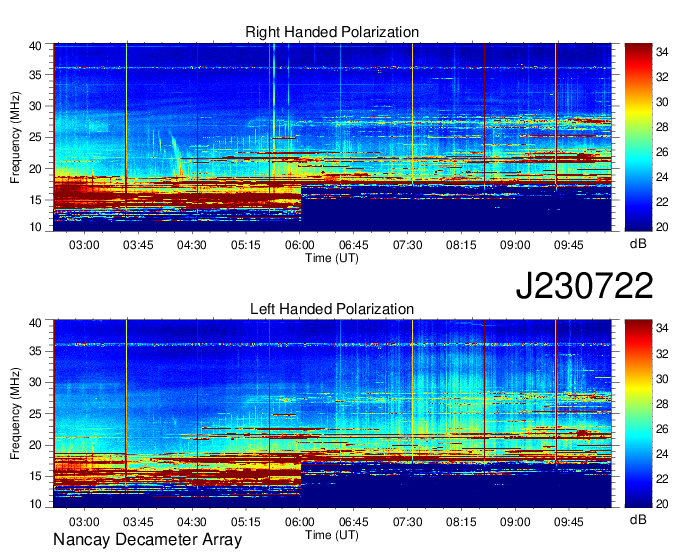680x552 pixels.
Task: Click the Right Handed Polarization spectrogram image
Action: tap(332, 137)
